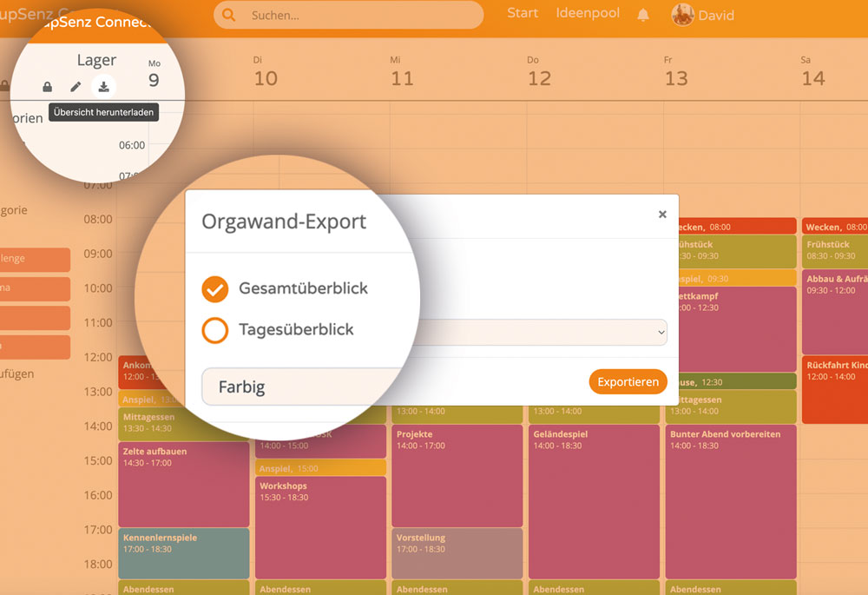Image resolution: width=868 pixels, height=595 pixels.
Task: Click the Exportieren button
Action: [628, 381]
